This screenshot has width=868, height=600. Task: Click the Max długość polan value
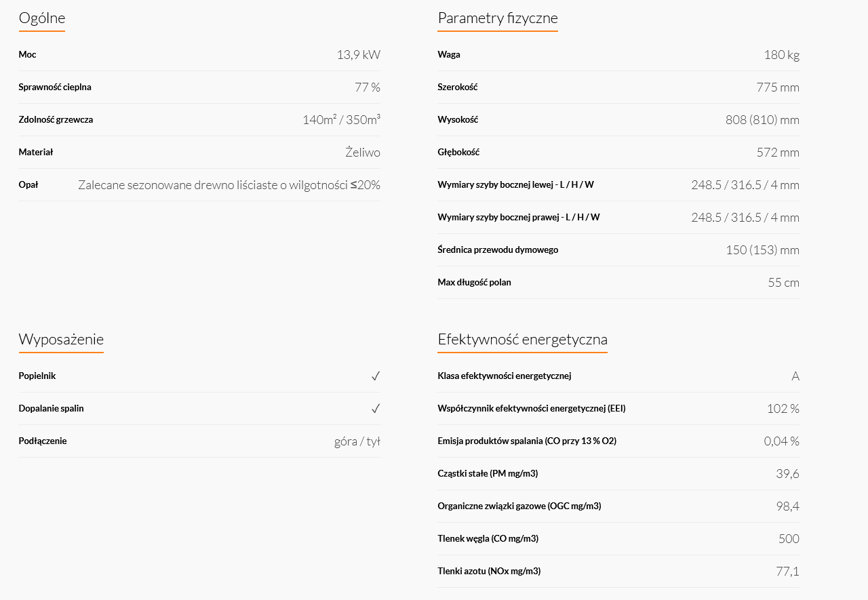pyautogui.click(x=784, y=283)
